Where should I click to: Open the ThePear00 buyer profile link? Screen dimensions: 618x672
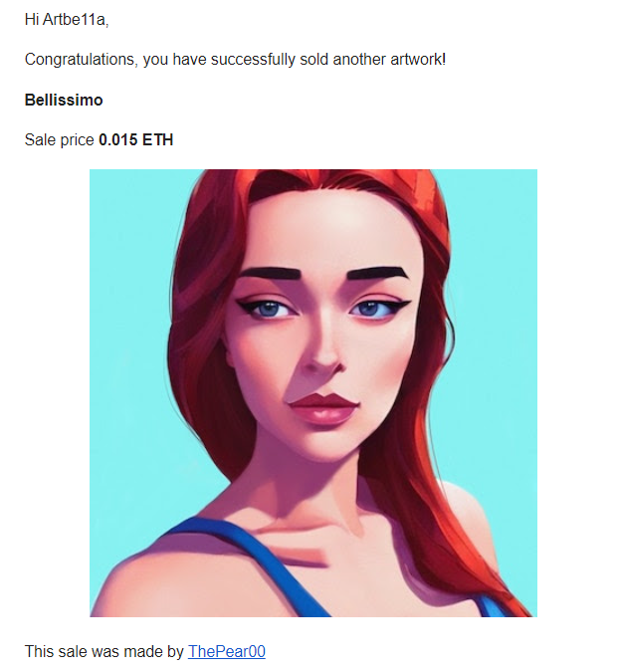(x=227, y=651)
